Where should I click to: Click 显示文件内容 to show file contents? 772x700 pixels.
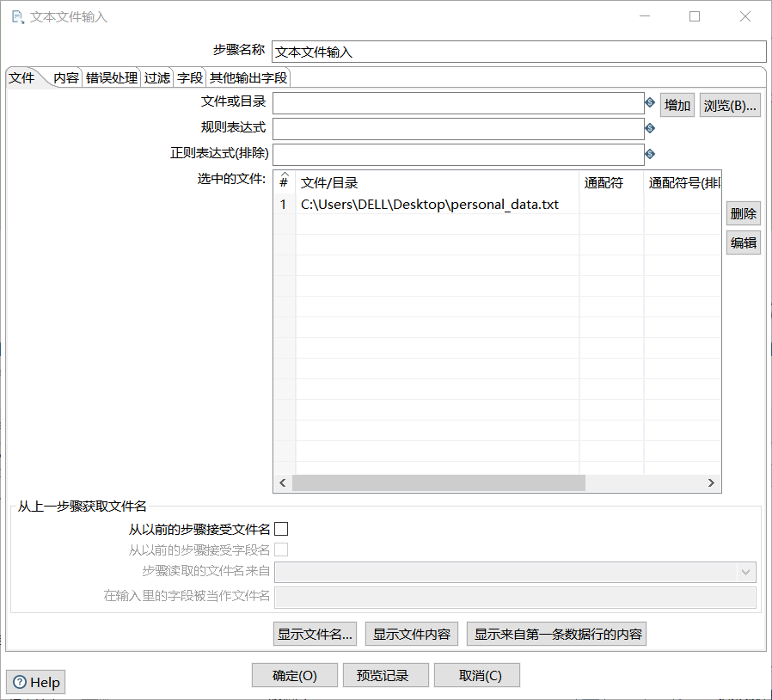410,634
